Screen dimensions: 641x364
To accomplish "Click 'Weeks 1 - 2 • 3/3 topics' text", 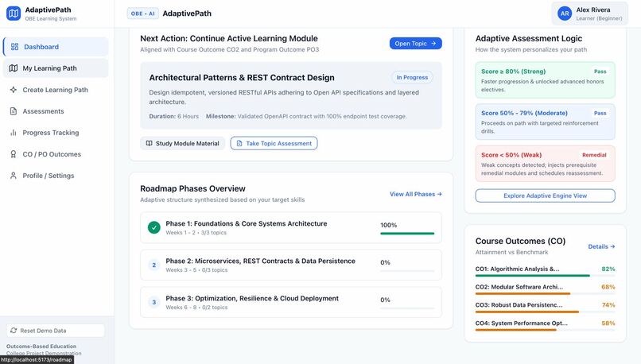I will click(x=196, y=232).
